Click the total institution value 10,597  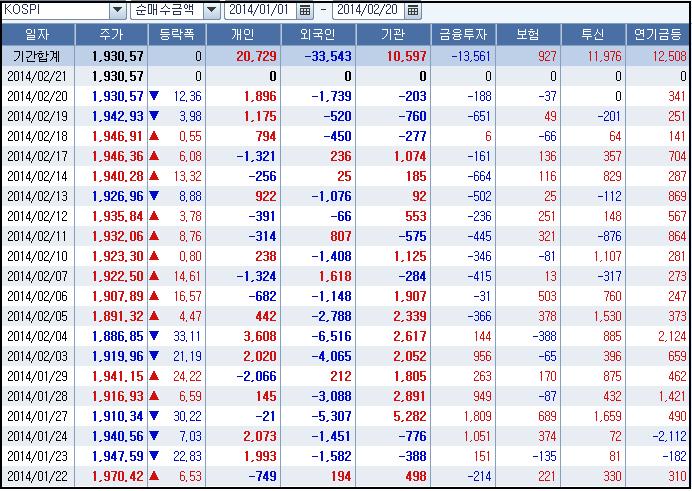pos(406,56)
